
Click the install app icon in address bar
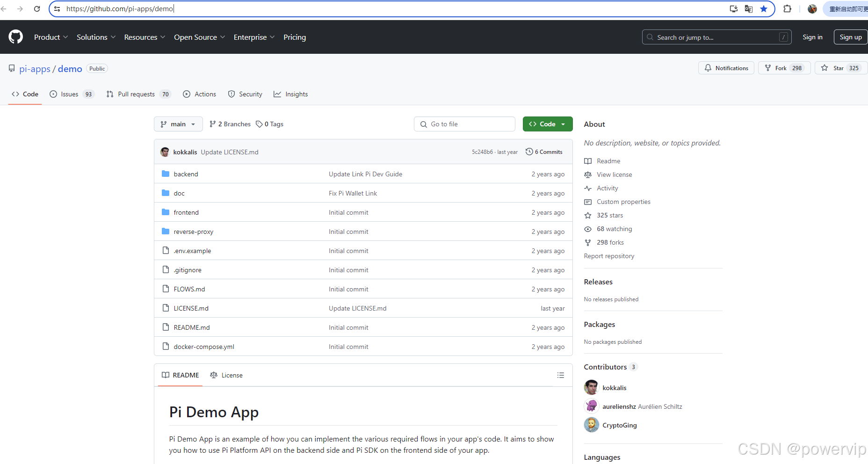[734, 9]
